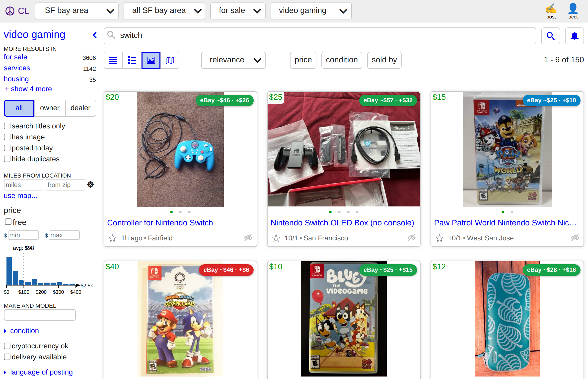The width and height of the screenshot is (588, 379).
Task: Switch to the plain list view icon
Action: (113, 60)
